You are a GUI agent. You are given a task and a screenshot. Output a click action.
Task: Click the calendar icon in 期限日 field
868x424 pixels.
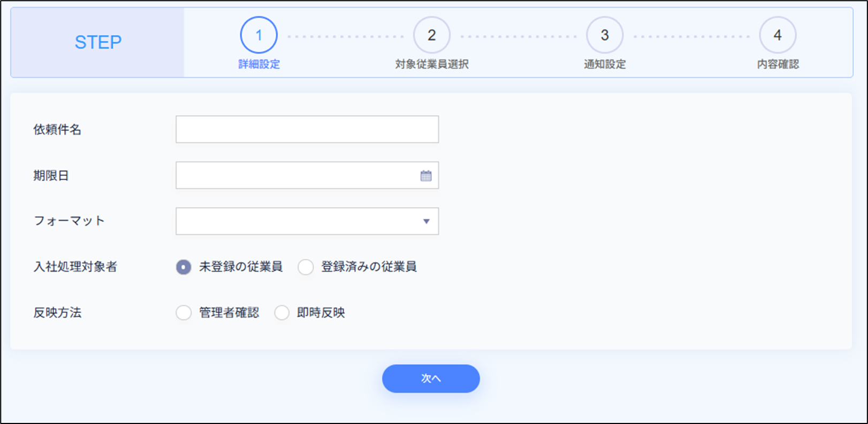point(425,176)
